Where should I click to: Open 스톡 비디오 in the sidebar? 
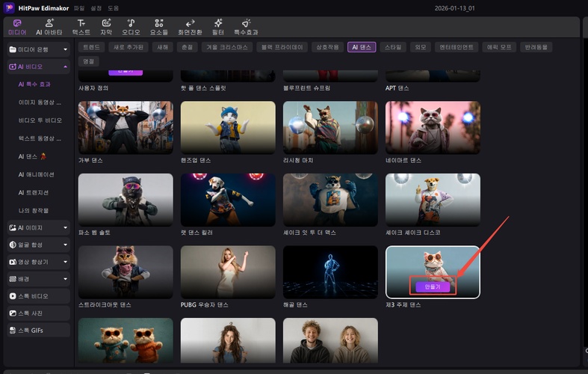click(37, 296)
